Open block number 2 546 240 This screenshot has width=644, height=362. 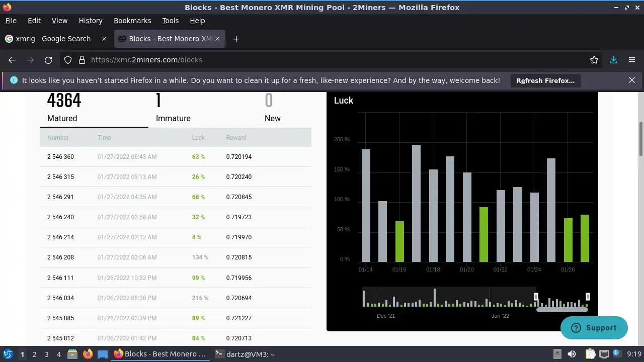(60, 217)
